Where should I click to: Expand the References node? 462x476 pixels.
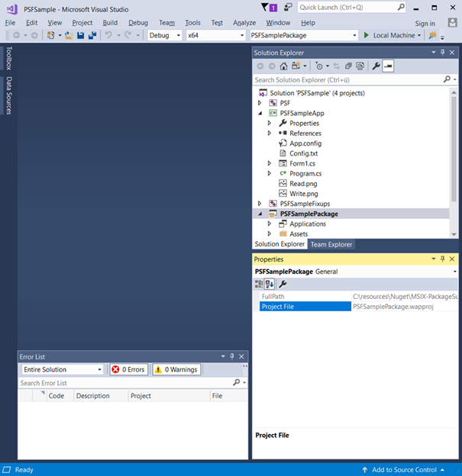click(x=270, y=133)
